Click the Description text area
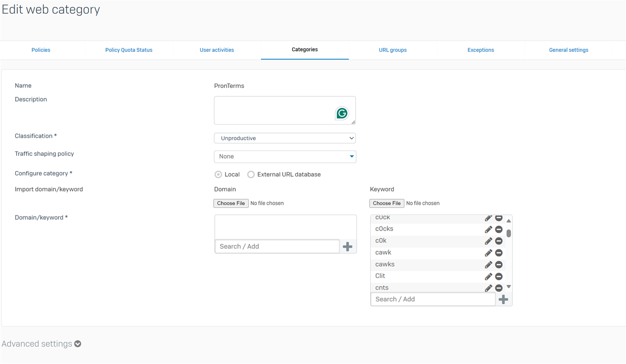The width and height of the screenshot is (626, 364). coord(285,110)
